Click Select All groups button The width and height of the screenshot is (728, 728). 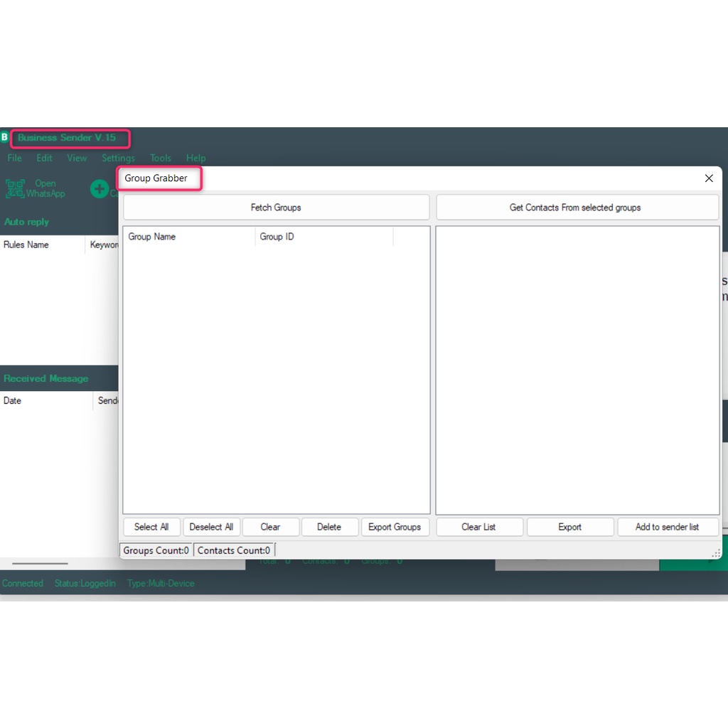coord(151,527)
